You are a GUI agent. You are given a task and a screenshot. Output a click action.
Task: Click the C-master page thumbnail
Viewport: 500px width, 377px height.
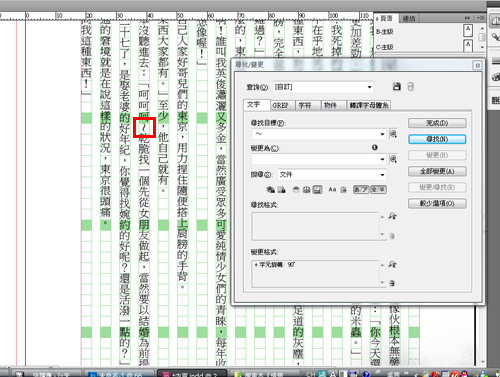[468, 45]
